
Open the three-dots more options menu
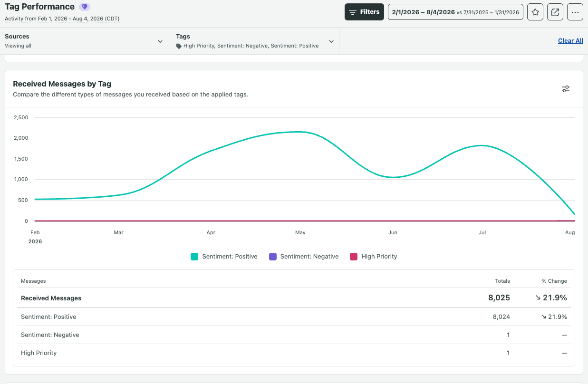pos(575,12)
